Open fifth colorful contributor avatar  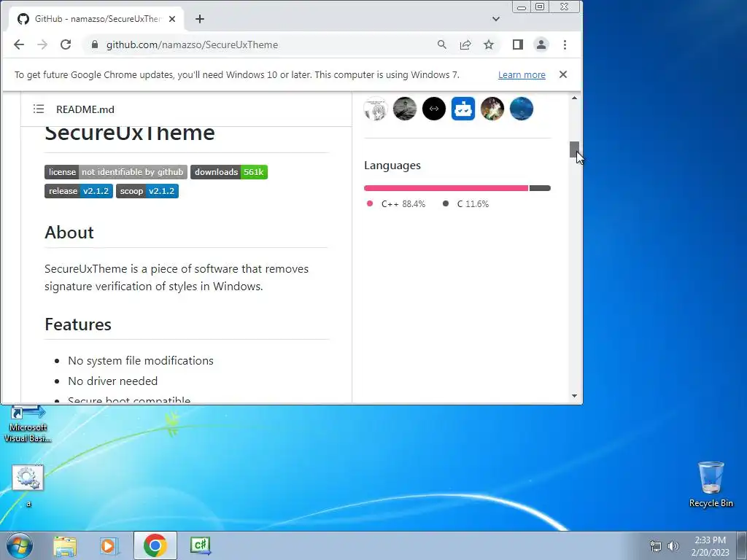point(492,109)
